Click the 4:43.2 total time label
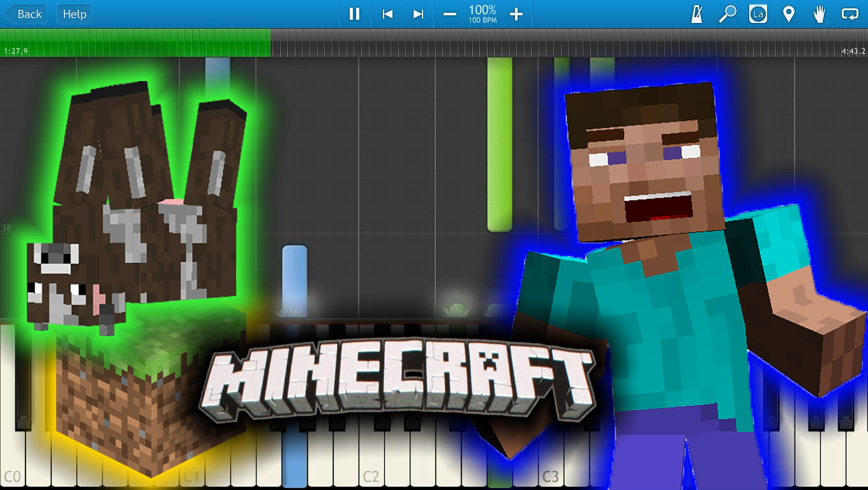Viewport: 868px width, 490px height. click(x=853, y=52)
